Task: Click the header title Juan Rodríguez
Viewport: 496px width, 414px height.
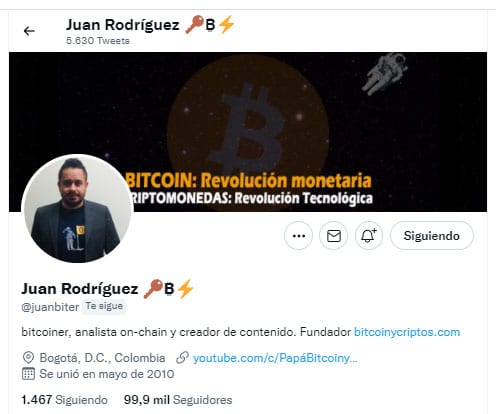Action: 122,25
